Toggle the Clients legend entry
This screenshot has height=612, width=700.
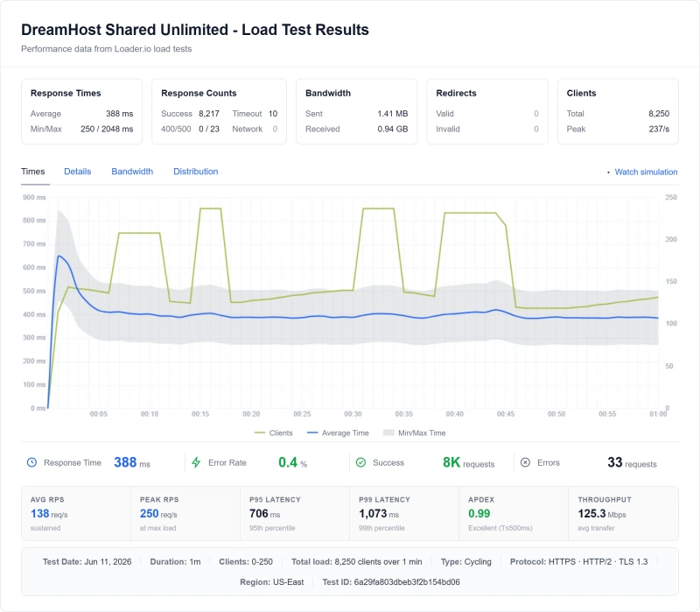(x=274, y=433)
